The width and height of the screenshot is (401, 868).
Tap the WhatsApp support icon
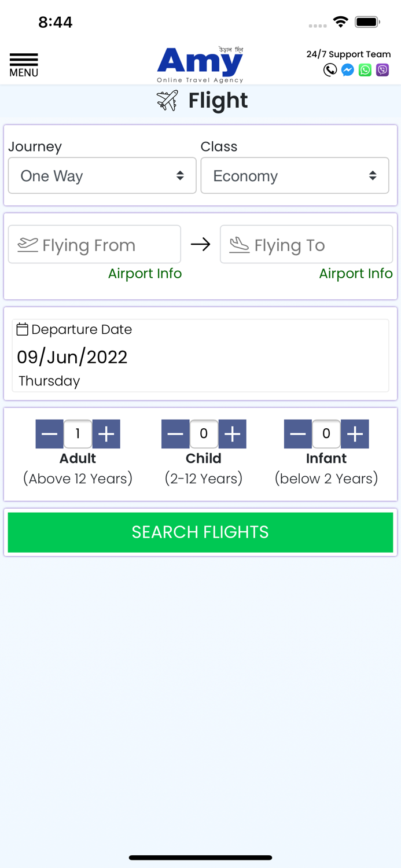(x=365, y=70)
